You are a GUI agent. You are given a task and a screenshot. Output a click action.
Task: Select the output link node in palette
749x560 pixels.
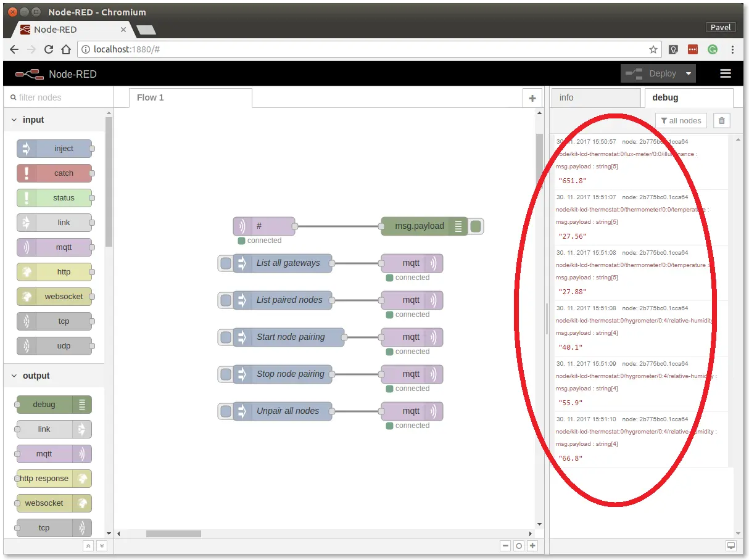[54, 429]
